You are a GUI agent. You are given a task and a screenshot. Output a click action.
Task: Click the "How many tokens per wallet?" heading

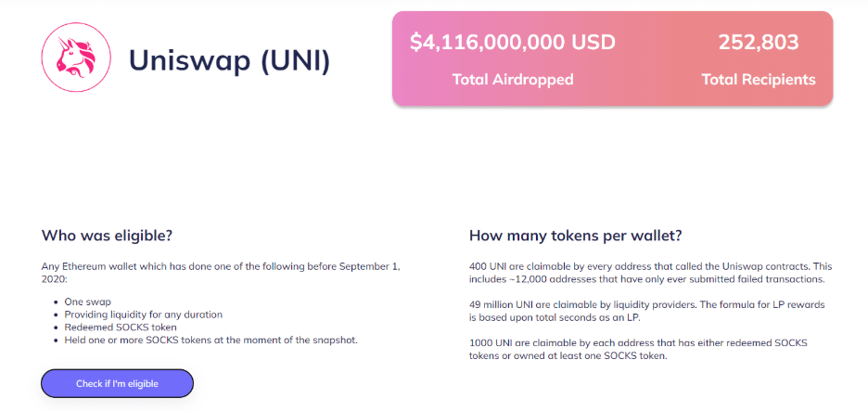coord(575,236)
